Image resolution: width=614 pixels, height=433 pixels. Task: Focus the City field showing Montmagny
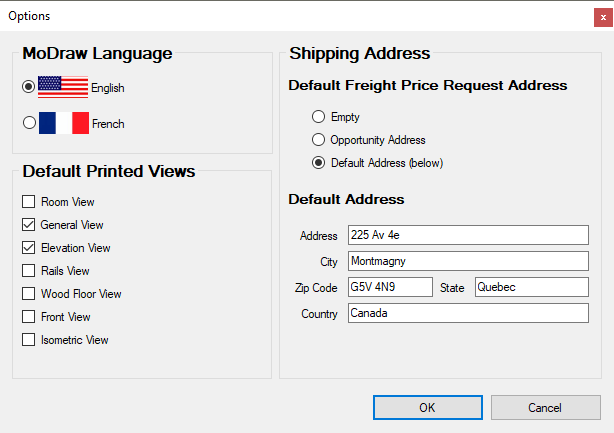(467, 261)
